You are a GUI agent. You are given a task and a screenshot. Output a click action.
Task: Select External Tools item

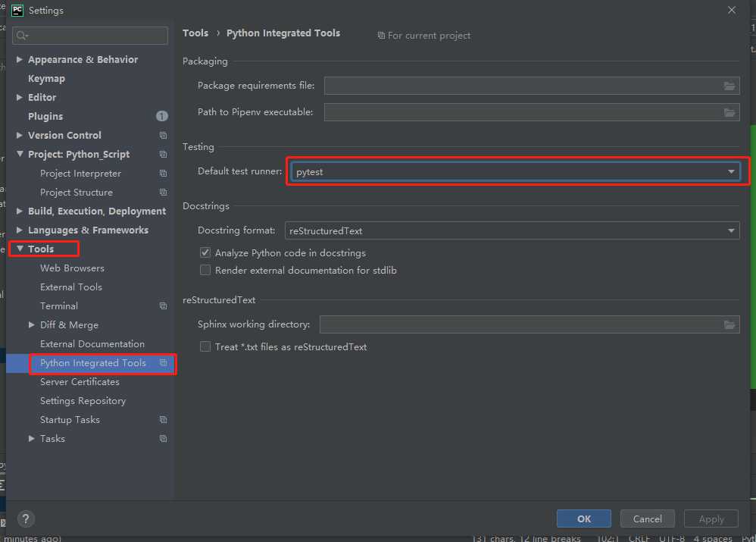(x=71, y=287)
